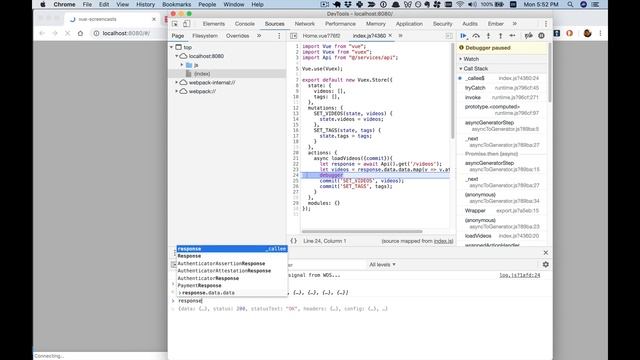640x360 pixels.
Task: Deactivate breakpoints icon in debugger toolbar
Action: [529, 36]
